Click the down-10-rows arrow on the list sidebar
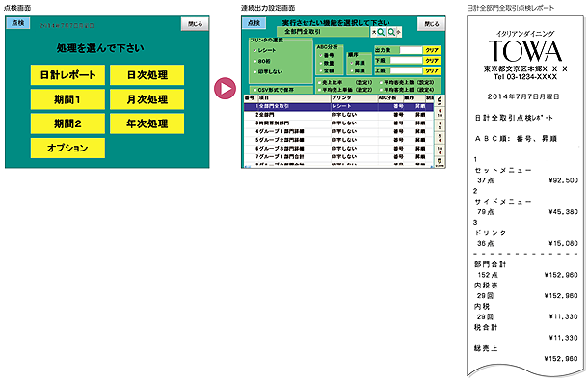The width and height of the screenshot is (588, 384). point(440,150)
